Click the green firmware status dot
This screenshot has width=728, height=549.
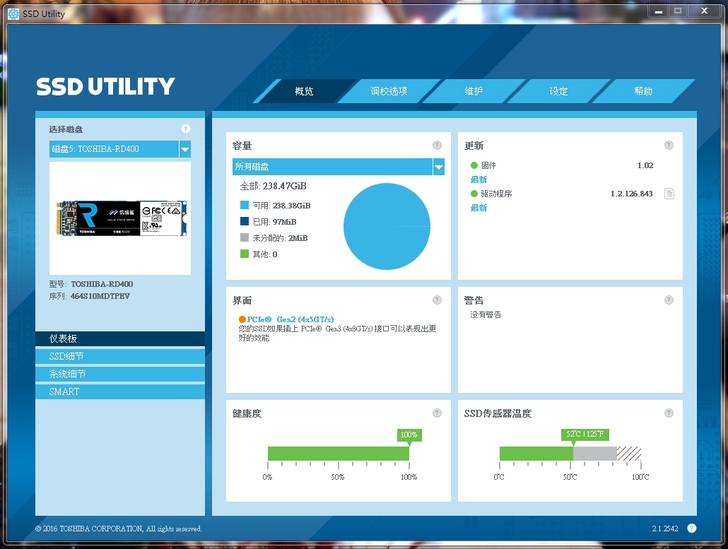[474, 165]
